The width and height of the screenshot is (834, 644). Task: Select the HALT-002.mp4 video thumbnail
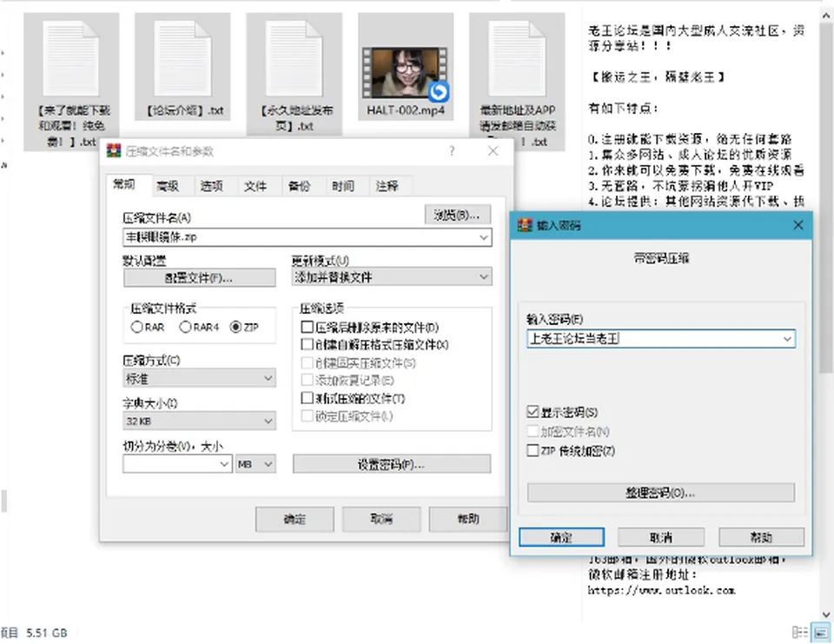click(406, 73)
